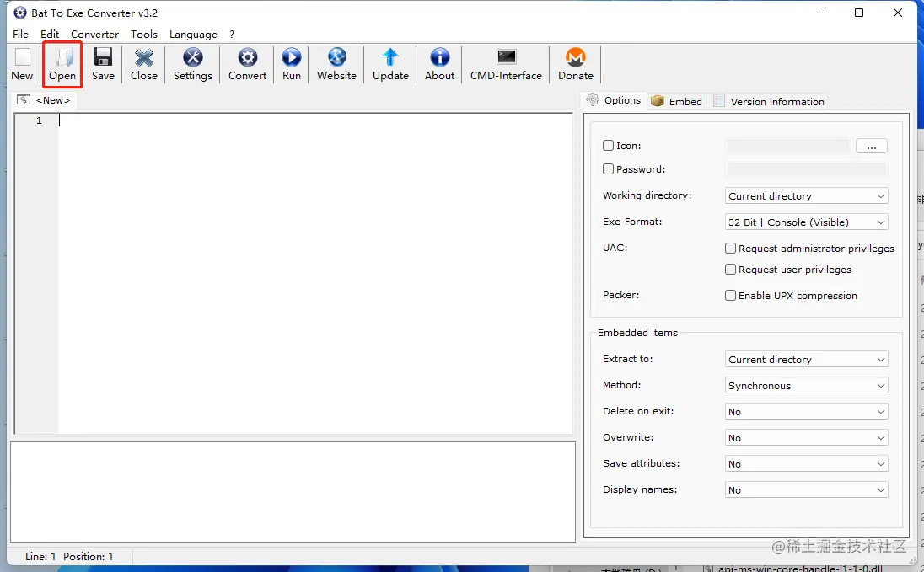Enable UPX compression checkbox

[x=730, y=295]
